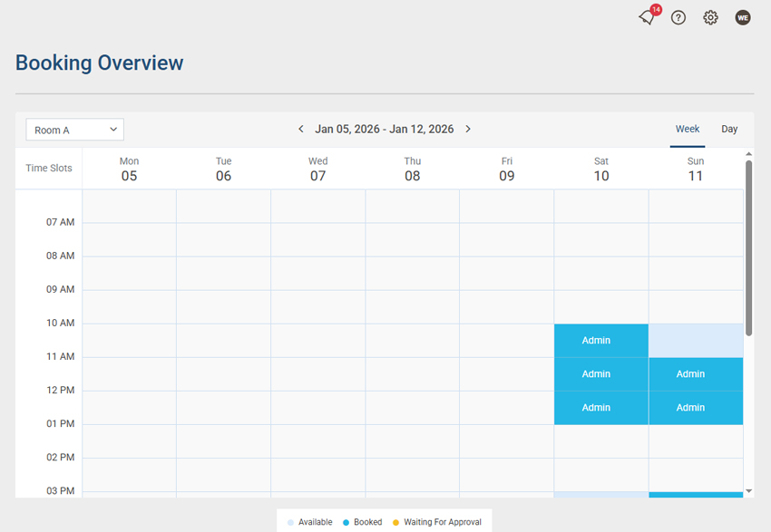Go to next week arrow
The width and height of the screenshot is (771, 532).
coord(468,129)
